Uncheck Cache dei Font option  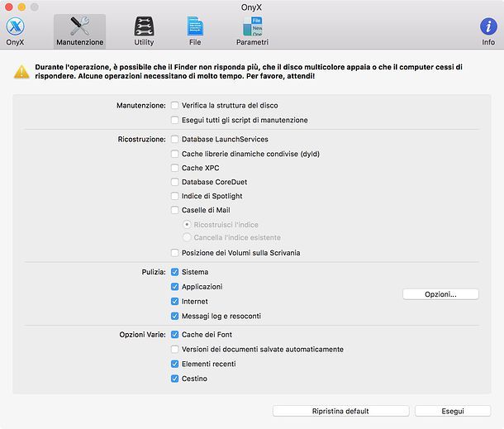coord(175,335)
